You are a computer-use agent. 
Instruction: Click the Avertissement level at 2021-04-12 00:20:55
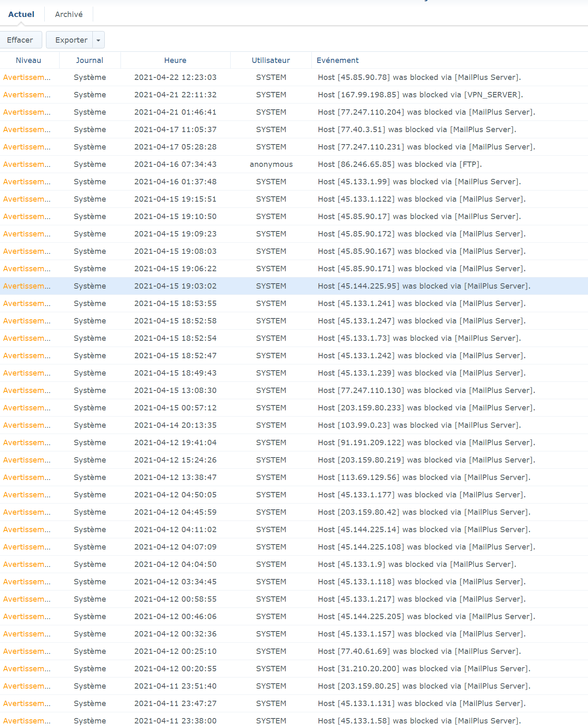coord(27,669)
